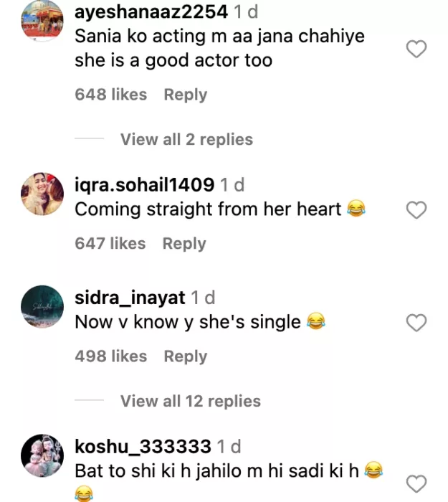Expand View all 2 replies
This screenshot has width=448, height=502.
[x=186, y=139]
